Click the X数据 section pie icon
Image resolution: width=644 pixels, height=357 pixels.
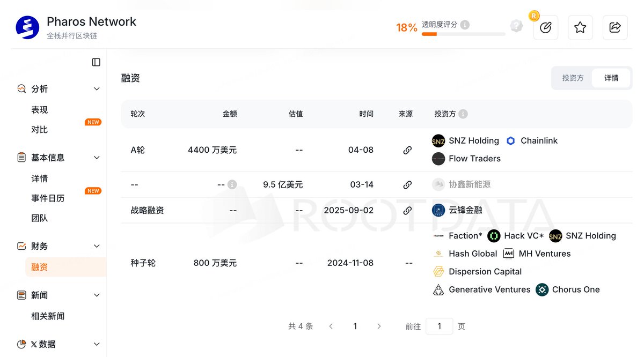tap(21, 344)
